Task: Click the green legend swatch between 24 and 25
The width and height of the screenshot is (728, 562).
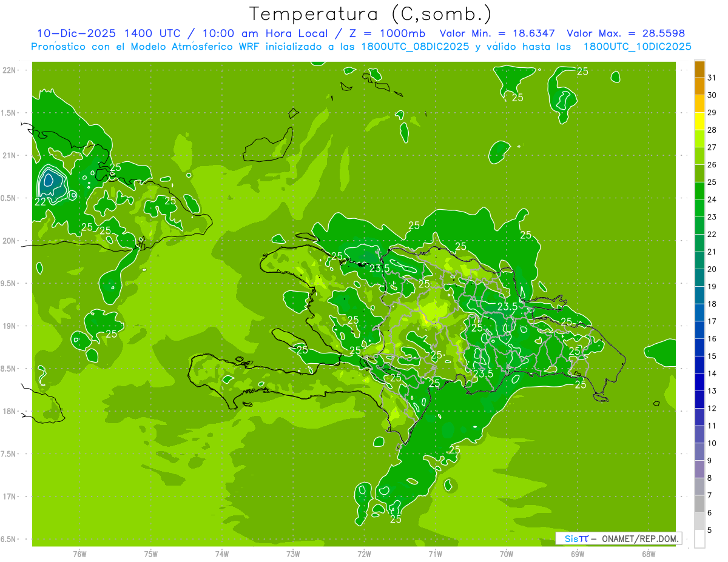Action: pos(699,190)
